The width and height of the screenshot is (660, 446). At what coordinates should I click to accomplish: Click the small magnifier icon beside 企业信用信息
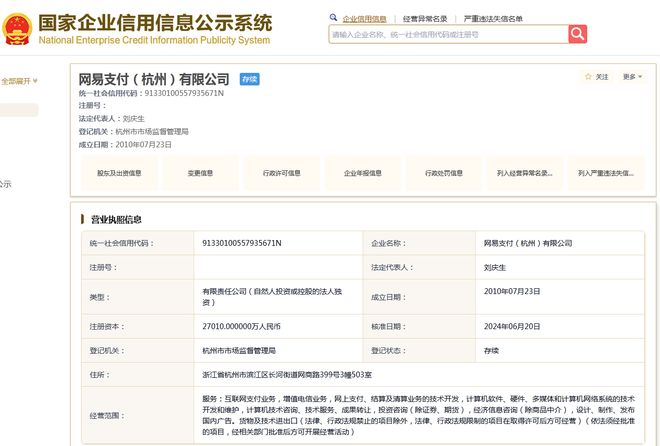pyautogui.click(x=333, y=18)
